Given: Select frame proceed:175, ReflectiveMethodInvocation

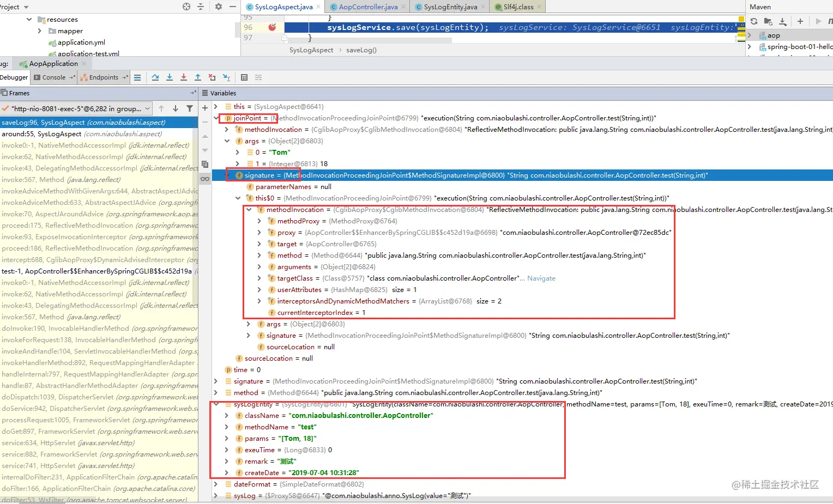Looking at the screenshot, I should coord(99,226).
